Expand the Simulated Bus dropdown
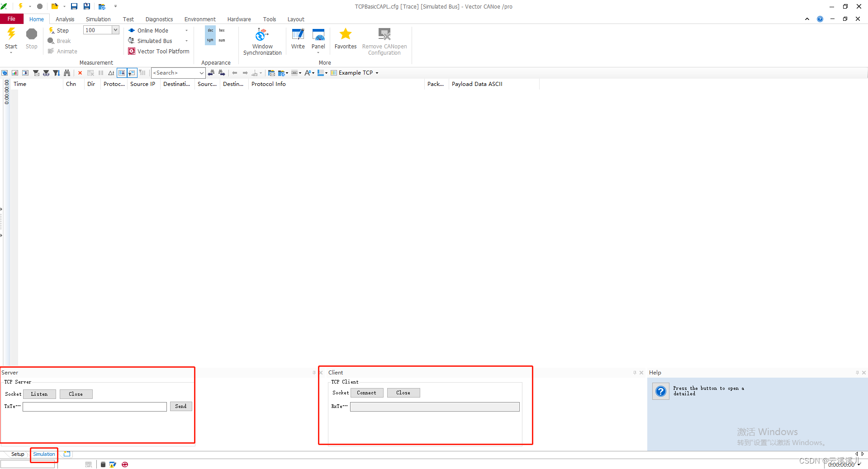868x469 pixels. pyautogui.click(x=186, y=41)
